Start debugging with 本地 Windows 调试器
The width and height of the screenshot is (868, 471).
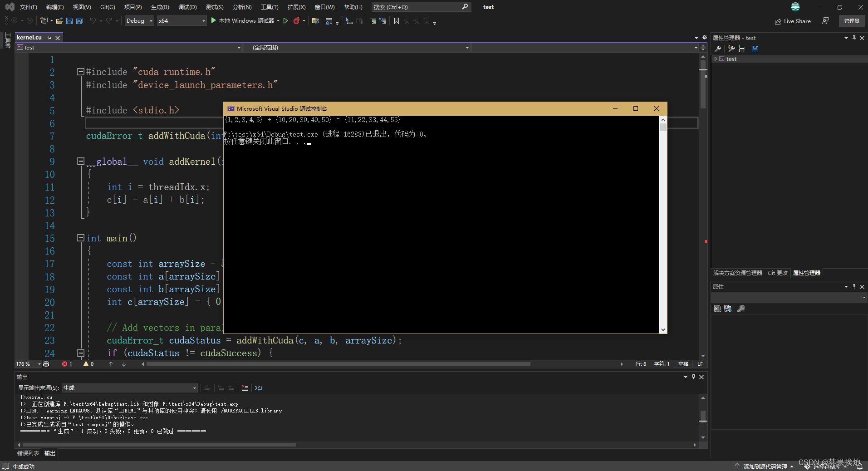pos(245,20)
